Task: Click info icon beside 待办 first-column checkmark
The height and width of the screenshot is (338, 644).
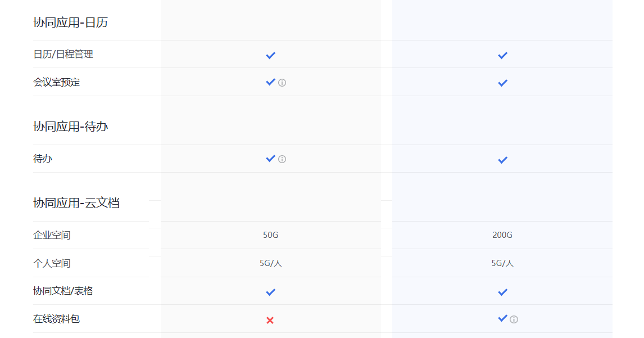Action: click(282, 159)
